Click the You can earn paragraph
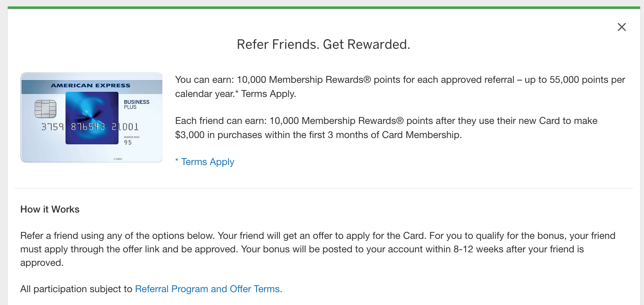Viewport: 644px width, 305px height. 400,87
